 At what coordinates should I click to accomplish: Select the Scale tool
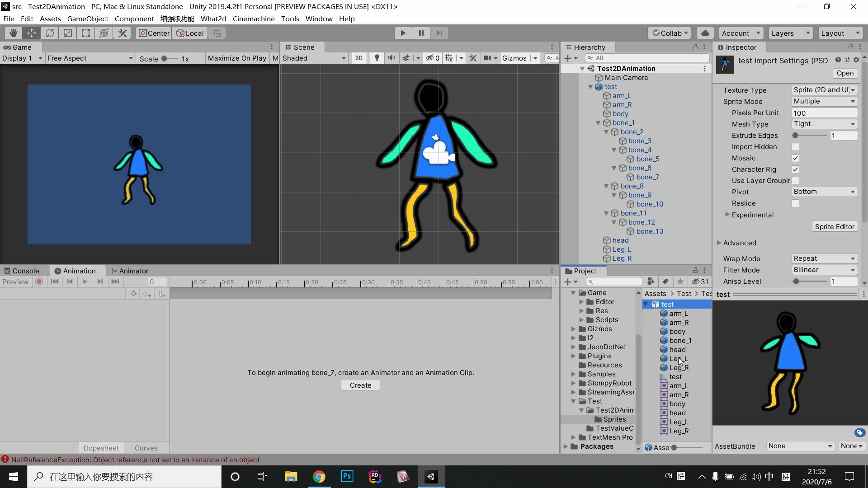pos(67,33)
